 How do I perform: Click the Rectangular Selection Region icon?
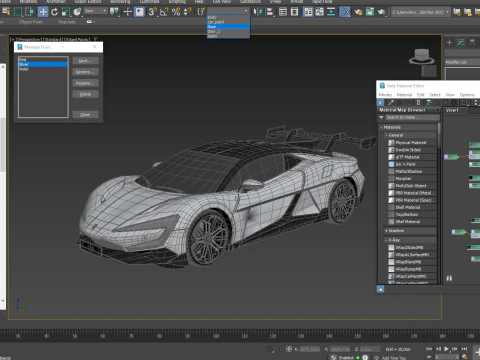[x=18, y=12]
